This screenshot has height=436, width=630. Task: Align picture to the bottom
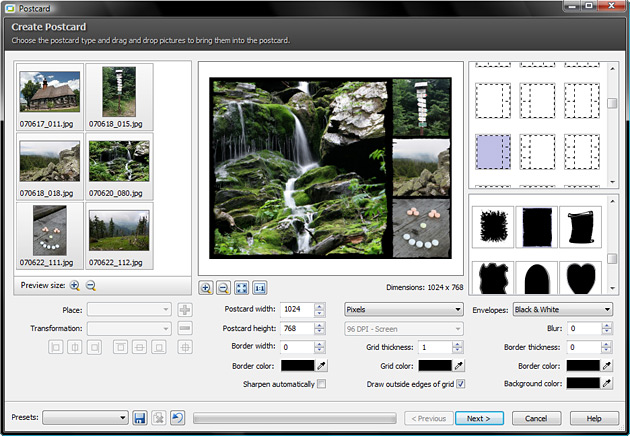click(x=159, y=347)
